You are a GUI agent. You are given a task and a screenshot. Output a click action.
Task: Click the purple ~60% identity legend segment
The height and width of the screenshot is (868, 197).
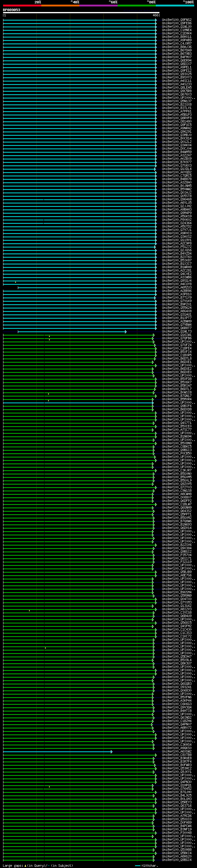coord(99,6)
